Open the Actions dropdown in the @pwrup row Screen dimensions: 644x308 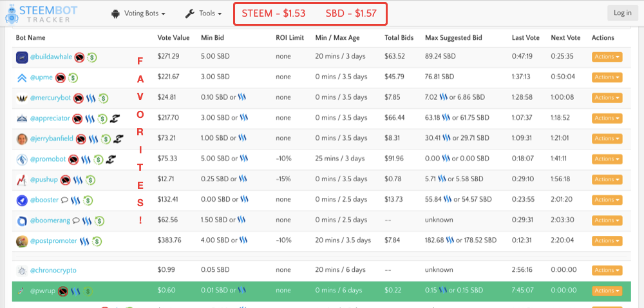click(x=607, y=291)
